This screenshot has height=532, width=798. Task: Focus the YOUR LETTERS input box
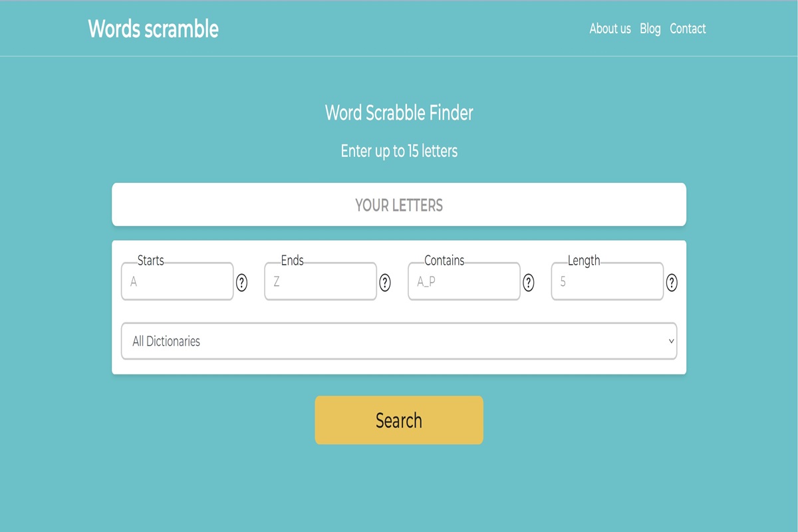pos(399,205)
